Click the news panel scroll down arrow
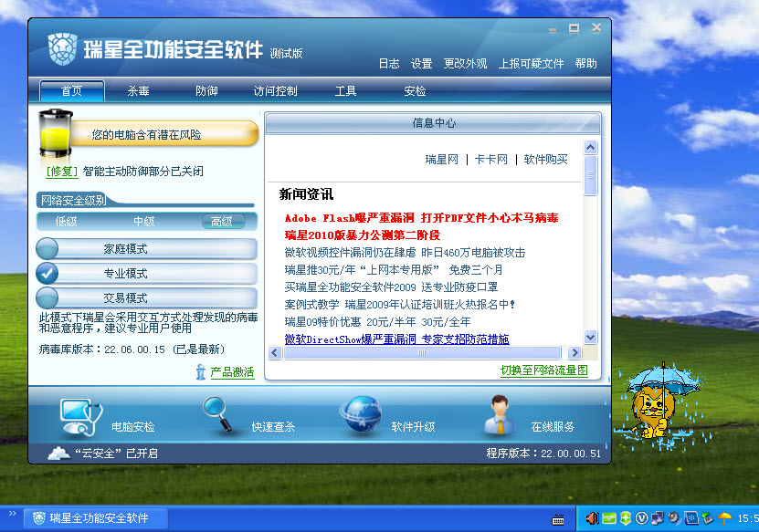This screenshot has width=759, height=532. [x=591, y=337]
